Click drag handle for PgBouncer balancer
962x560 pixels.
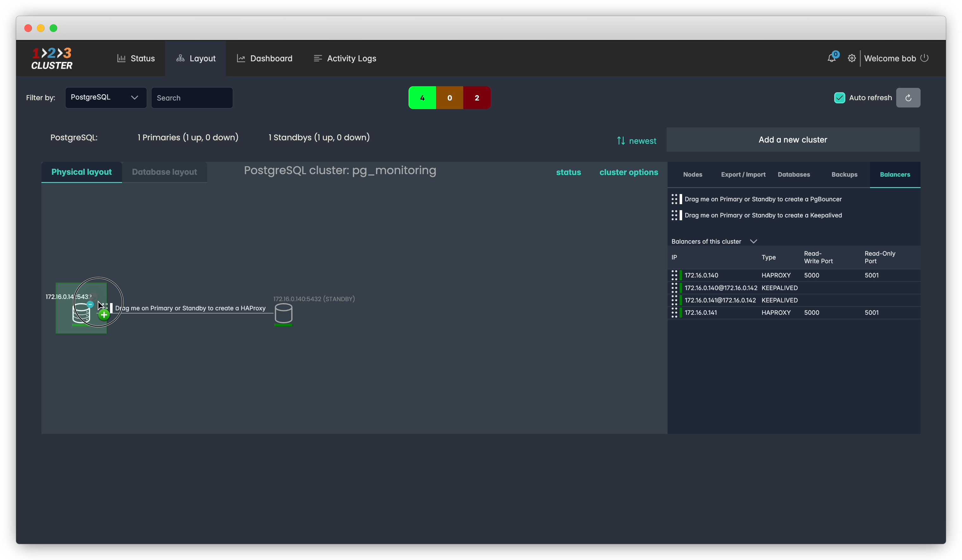pyautogui.click(x=674, y=199)
